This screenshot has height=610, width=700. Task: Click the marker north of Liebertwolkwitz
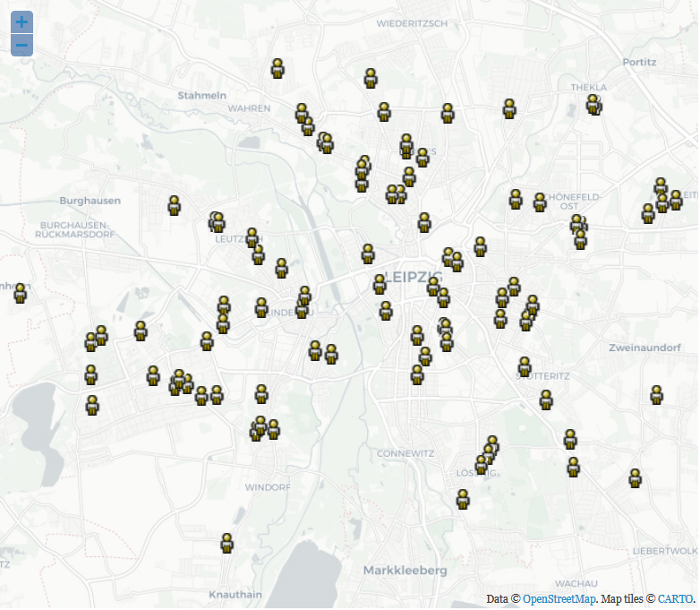(x=636, y=478)
